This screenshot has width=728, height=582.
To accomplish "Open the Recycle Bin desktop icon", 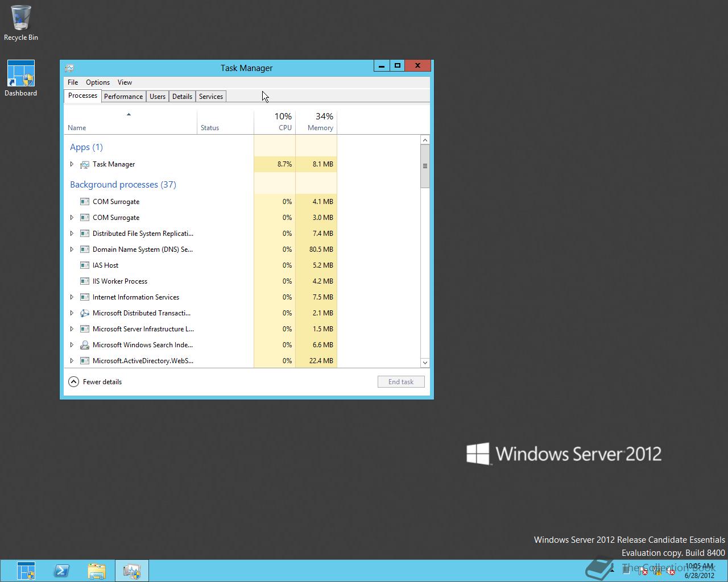I will tap(21, 23).
